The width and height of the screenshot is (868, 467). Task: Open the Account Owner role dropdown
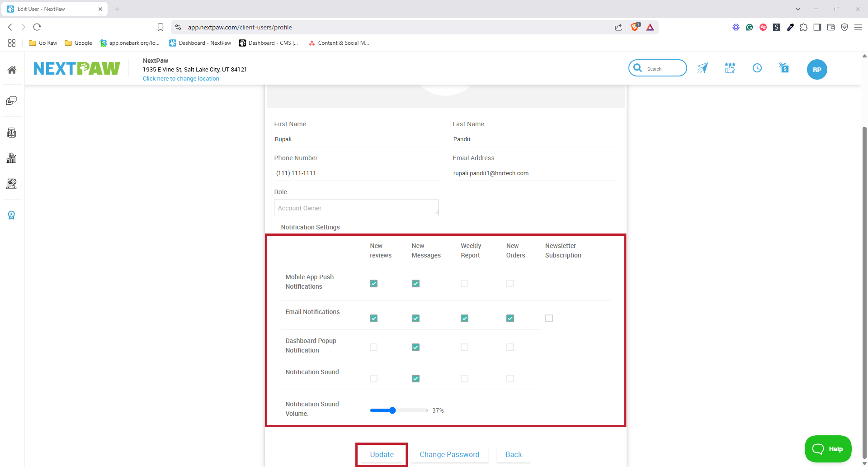click(x=356, y=208)
